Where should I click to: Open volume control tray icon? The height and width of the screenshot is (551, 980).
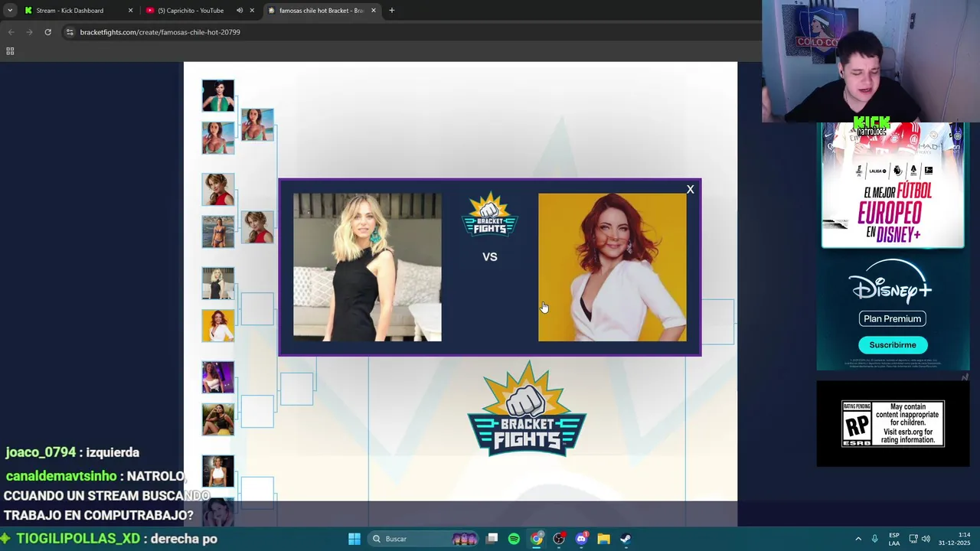click(x=926, y=539)
